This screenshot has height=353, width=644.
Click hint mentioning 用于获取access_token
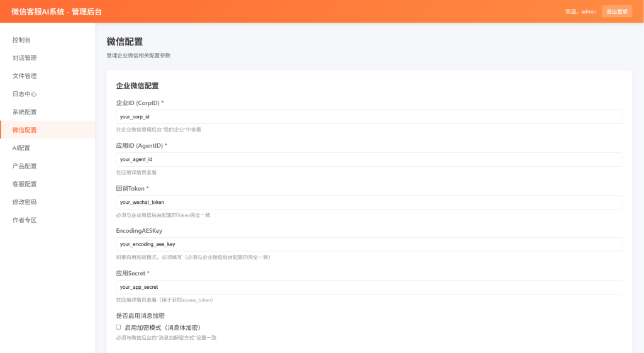[x=165, y=300]
